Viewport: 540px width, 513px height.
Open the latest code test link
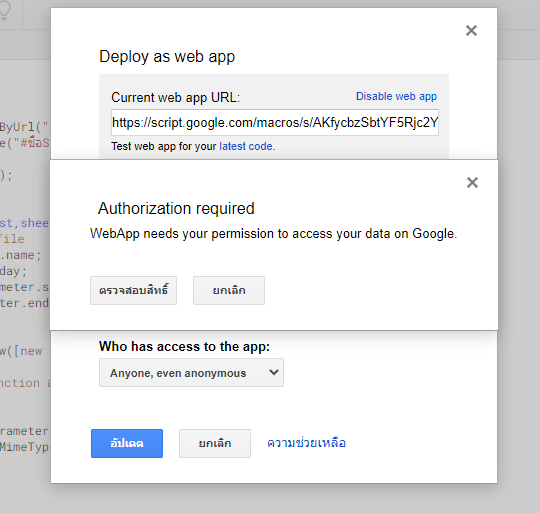coord(247,146)
